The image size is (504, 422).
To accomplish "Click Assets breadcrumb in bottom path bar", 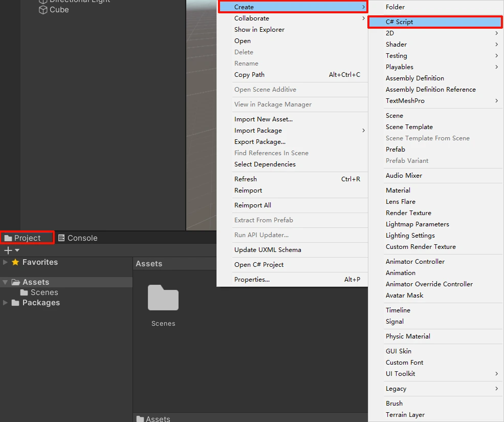I will pos(157,418).
